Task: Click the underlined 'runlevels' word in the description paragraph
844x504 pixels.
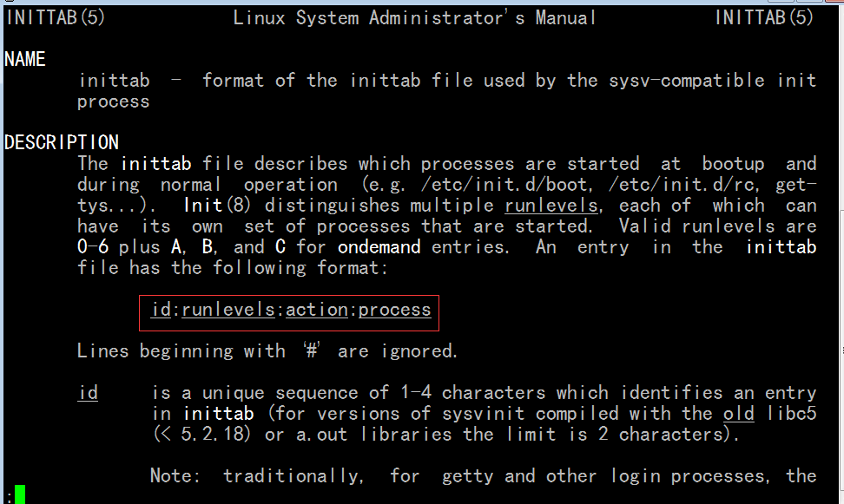Action: pos(551,206)
